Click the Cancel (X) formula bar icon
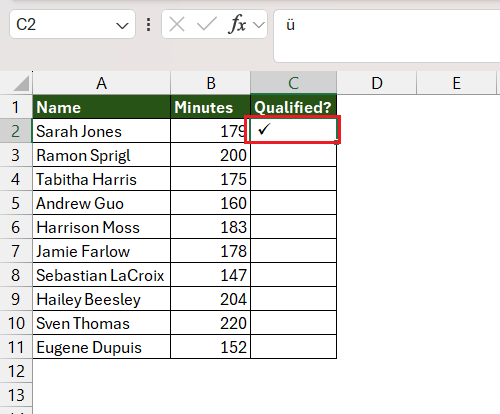Screen dimensions: 500x414 [x=177, y=24]
